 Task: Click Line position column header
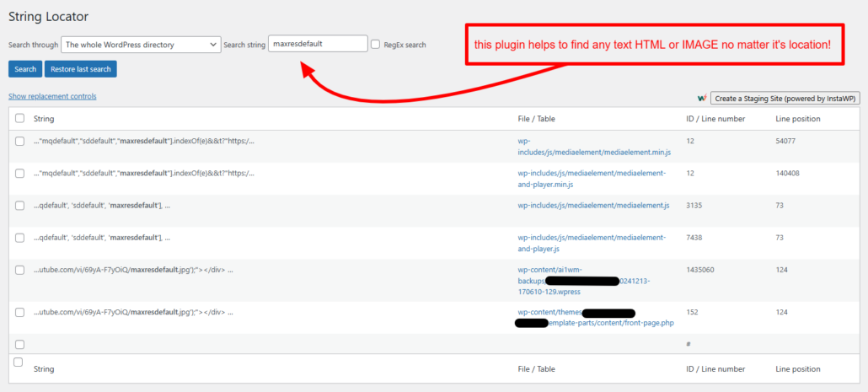[x=798, y=119]
